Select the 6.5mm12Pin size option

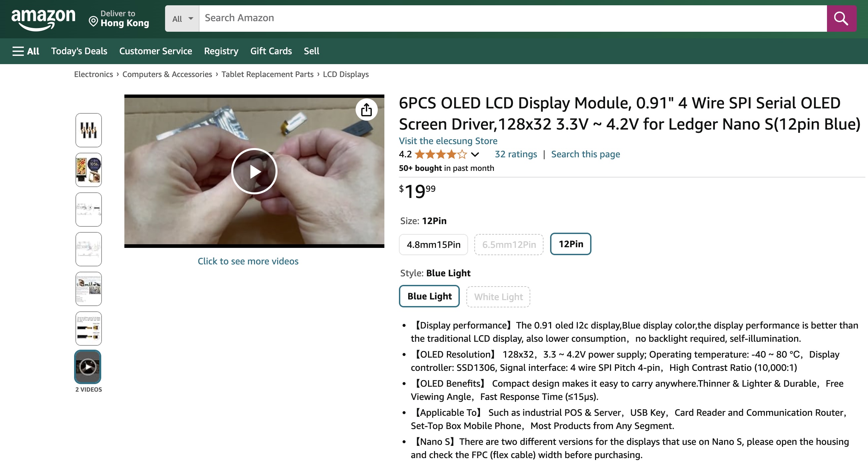509,245
